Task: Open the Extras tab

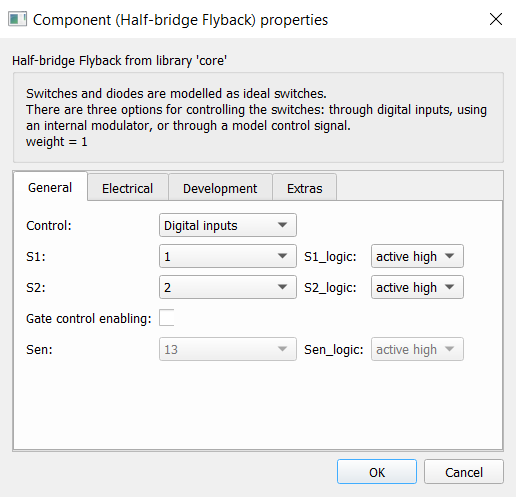Action: pos(305,188)
